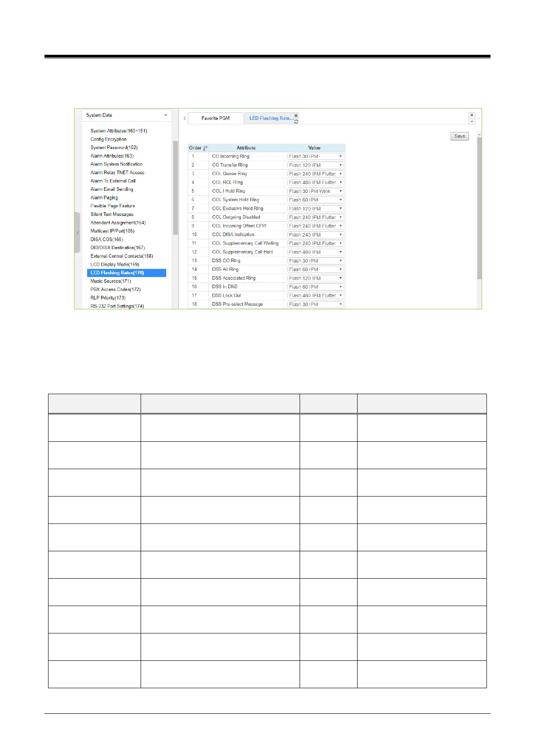Open the COL Supplementary Call Hold dropdown
Image resolution: width=535 pixels, height=756 pixels.
click(315, 252)
